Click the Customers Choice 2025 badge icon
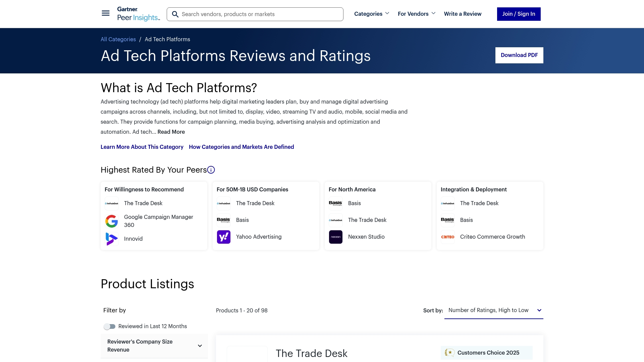644x362 pixels. coord(449,353)
